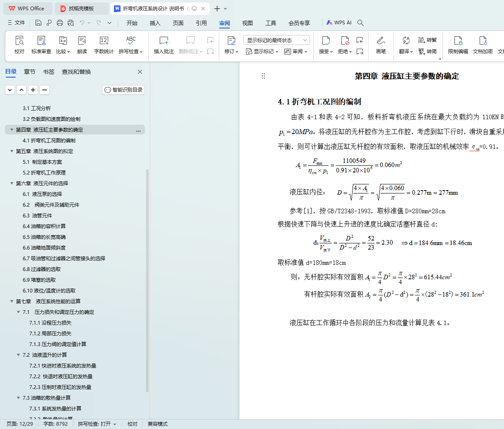
Task: Start 朗读 read aloud
Action: point(82,45)
